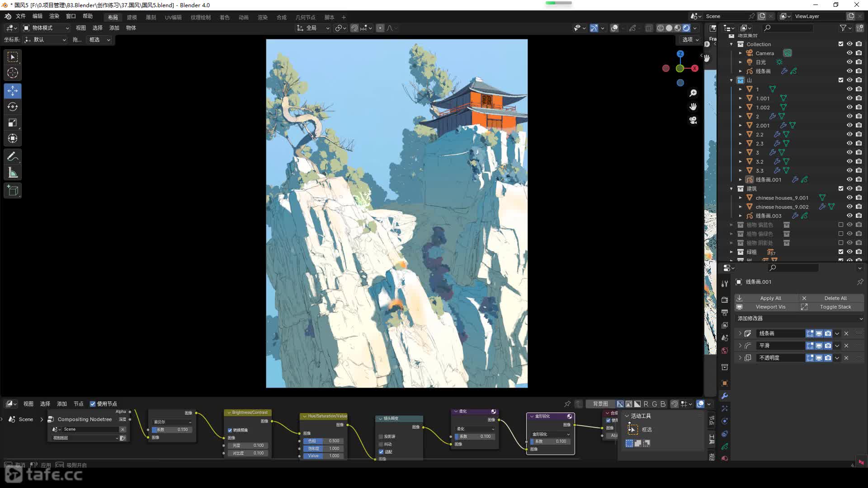This screenshot has height=488, width=868.
Task: Click the Apply All button
Action: point(766,298)
